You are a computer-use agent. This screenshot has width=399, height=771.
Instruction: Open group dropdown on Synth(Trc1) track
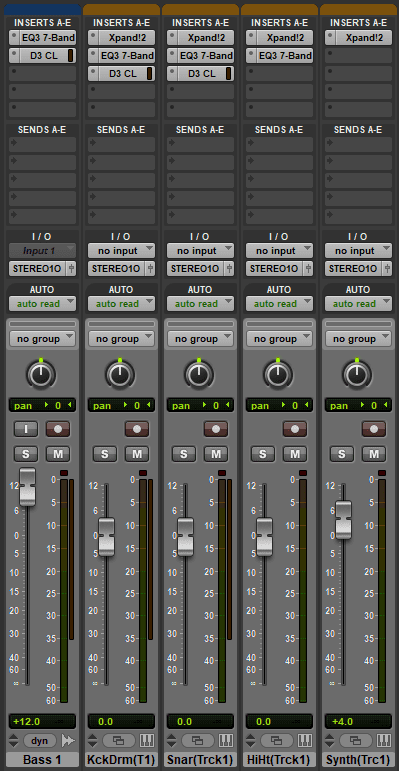coord(359,339)
